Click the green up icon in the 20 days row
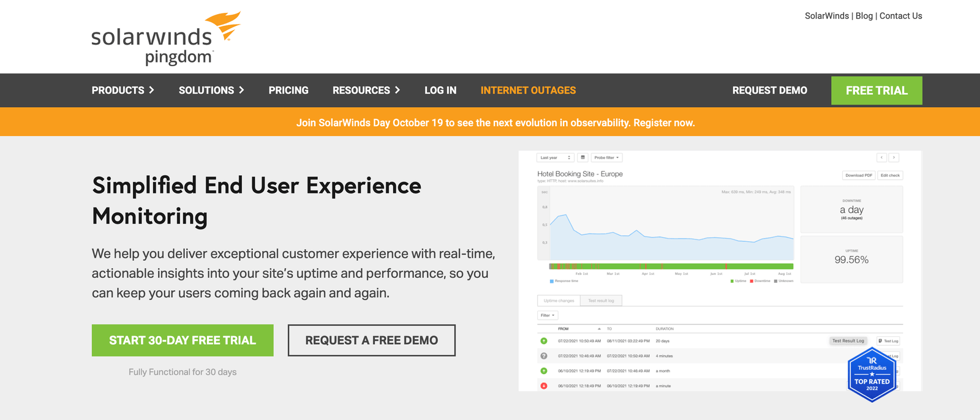 (x=543, y=341)
